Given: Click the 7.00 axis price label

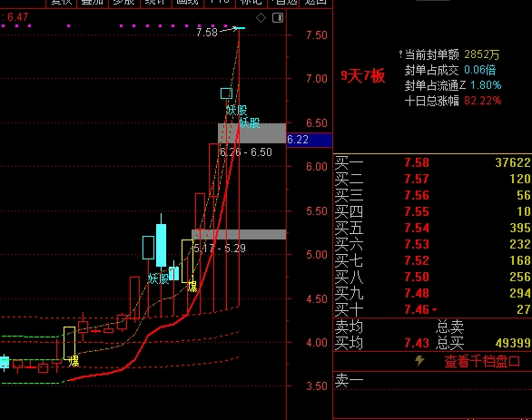Looking at the screenshot, I should click(x=317, y=79).
